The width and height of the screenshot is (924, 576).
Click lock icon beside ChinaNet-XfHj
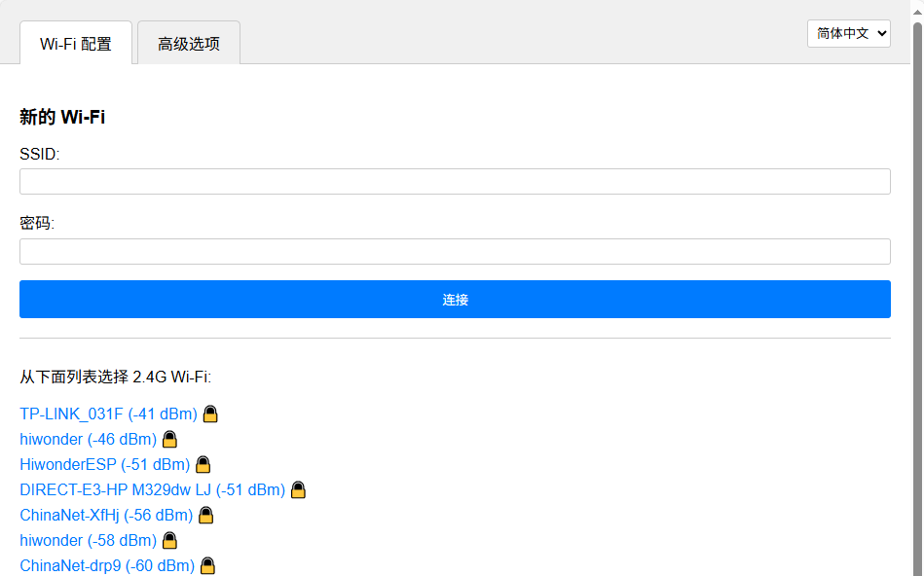pyautogui.click(x=205, y=515)
